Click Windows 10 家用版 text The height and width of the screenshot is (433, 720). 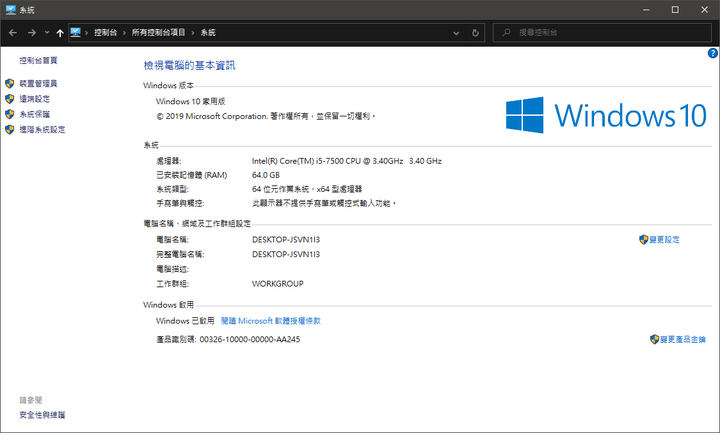(191, 101)
